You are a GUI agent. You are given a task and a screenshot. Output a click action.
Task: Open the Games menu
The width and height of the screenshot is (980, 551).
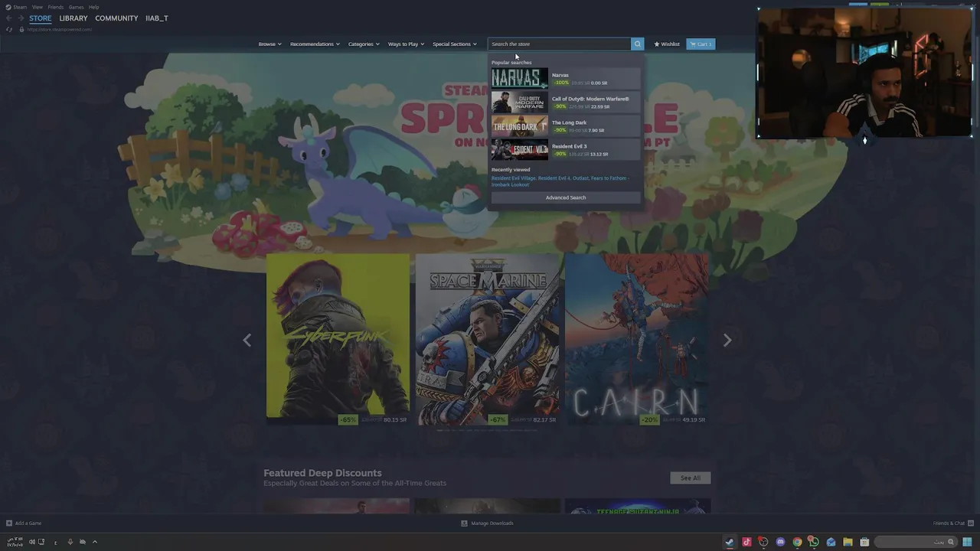[x=76, y=7]
